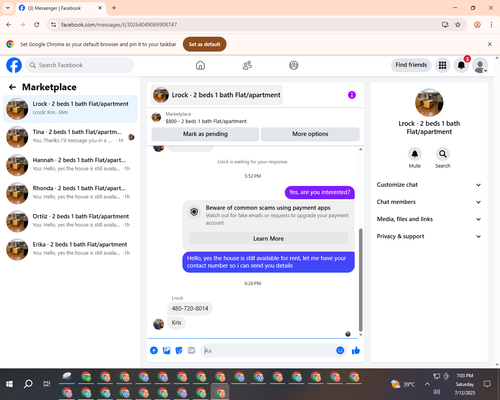Choose a GIF in composer
Screen dimensions: 500x400
pyautogui.click(x=191, y=350)
